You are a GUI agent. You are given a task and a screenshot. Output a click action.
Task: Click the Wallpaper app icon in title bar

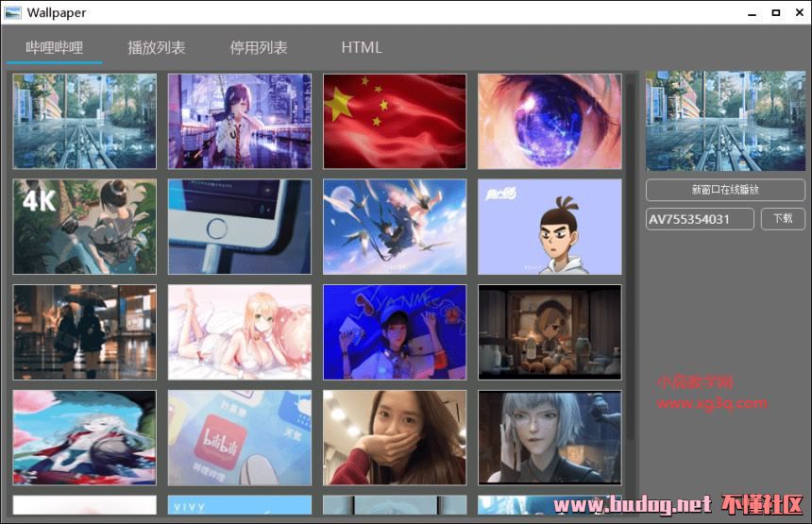[12, 12]
